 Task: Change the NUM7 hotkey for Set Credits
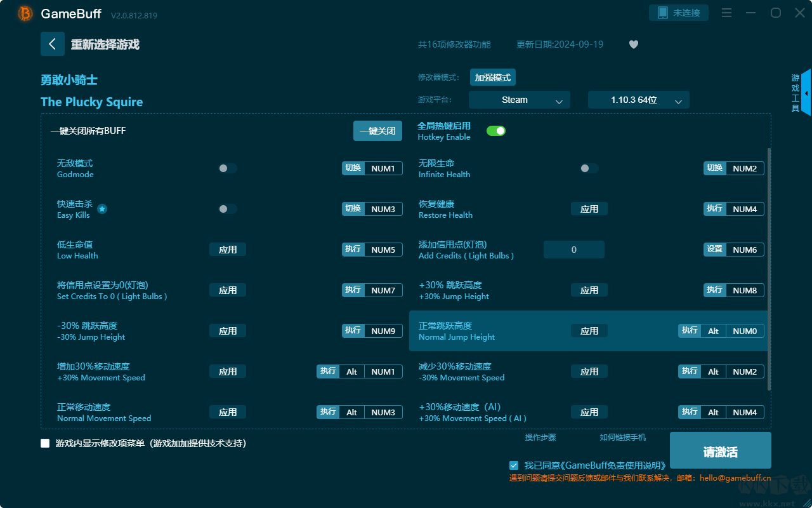coord(383,290)
